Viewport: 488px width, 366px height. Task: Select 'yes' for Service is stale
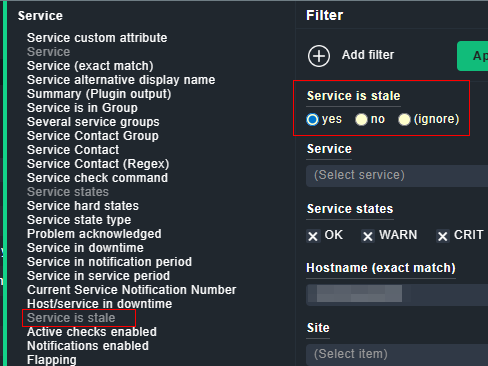click(x=312, y=119)
